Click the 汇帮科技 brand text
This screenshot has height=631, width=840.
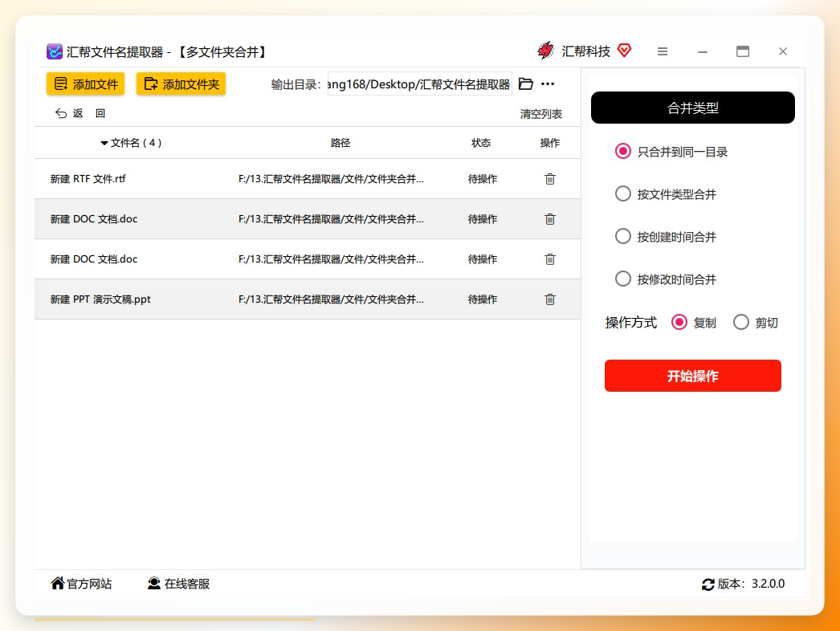pos(586,51)
